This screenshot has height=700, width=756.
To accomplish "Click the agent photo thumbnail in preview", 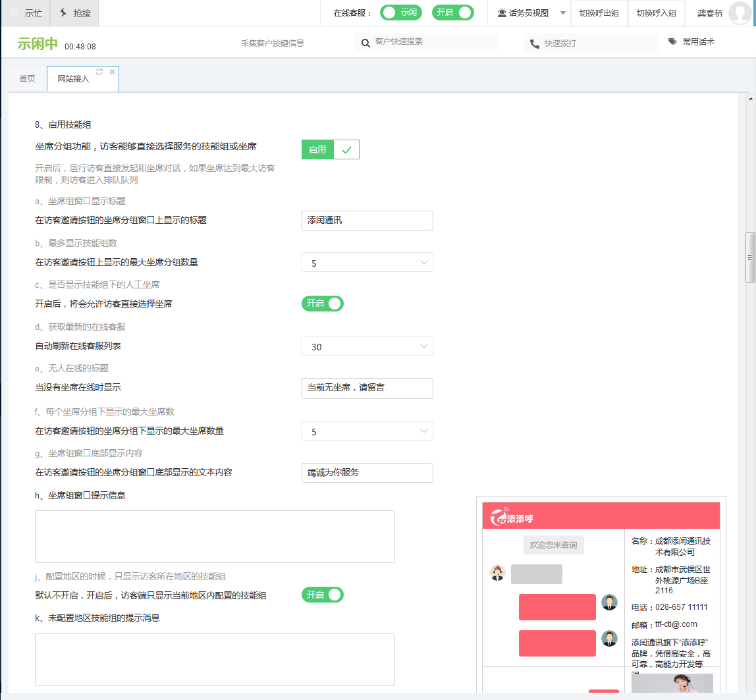I will (672, 684).
